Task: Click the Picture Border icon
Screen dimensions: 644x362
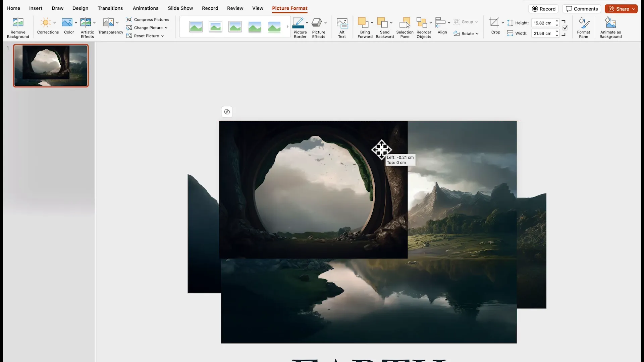Action: pyautogui.click(x=298, y=23)
